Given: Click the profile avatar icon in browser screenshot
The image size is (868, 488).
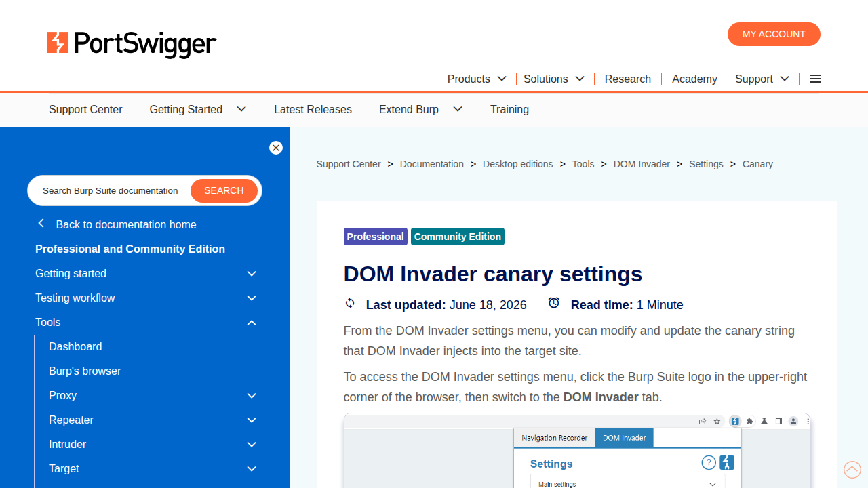Looking at the screenshot, I should click(793, 421).
